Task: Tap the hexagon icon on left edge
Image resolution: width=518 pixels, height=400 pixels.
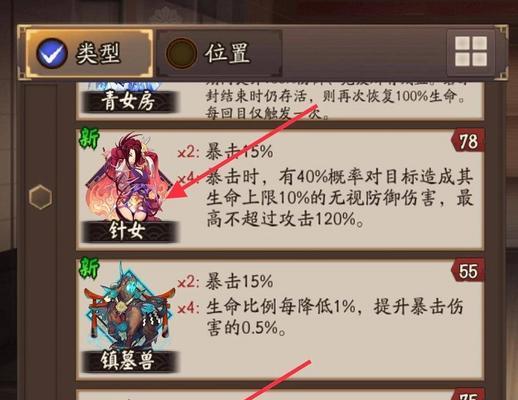Action: click(x=40, y=197)
